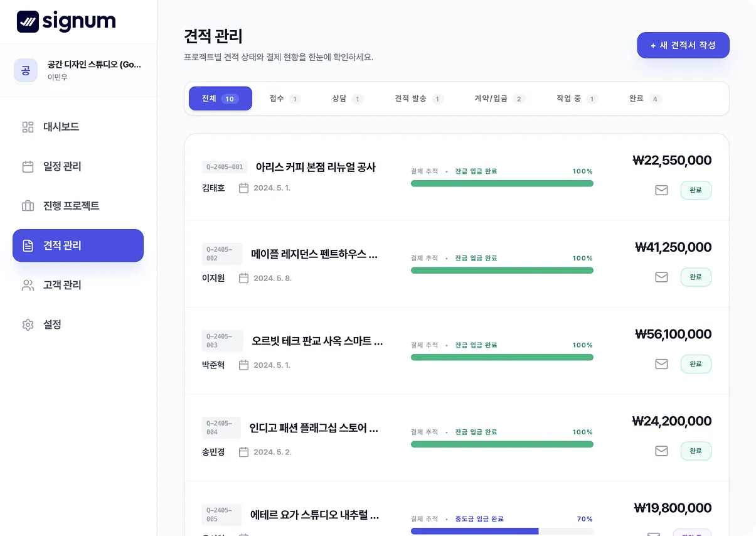Viewport: 756px width, 536px height.
Task: Switch to the 접수 tab
Action: click(x=285, y=99)
